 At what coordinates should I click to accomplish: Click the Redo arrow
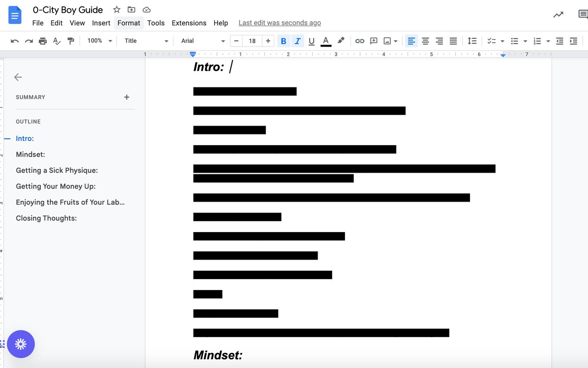pyautogui.click(x=29, y=41)
